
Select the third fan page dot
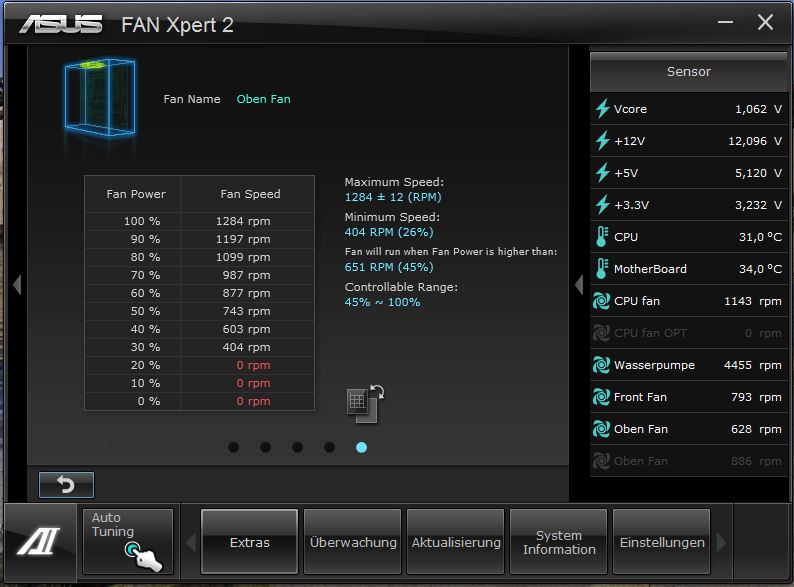pyautogui.click(x=297, y=447)
